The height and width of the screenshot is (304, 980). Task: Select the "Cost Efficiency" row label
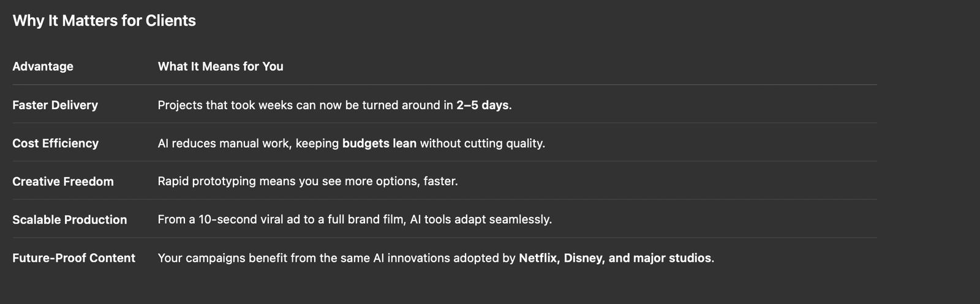coord(55,143)
